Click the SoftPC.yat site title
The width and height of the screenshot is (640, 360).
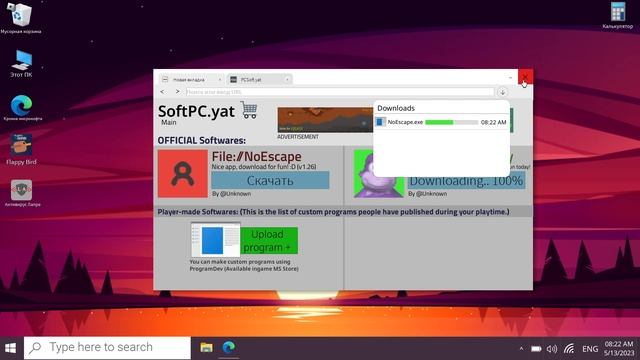click(x=196, y=111)
